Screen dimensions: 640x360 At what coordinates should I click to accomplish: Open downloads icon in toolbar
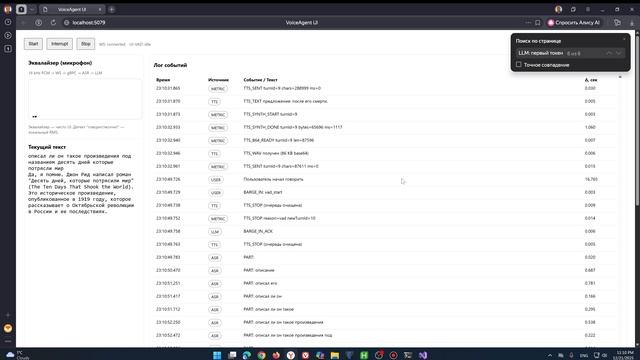point(631,22)
